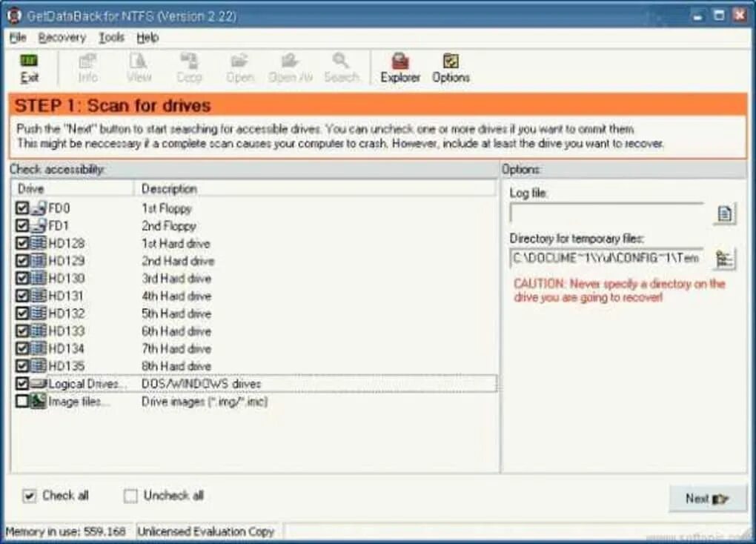Image resolution: width=756 pixels, height=544 pixels.
Task: Select the Explorer toolbar icon
Action: pyautogui.click(x=399, y=67)
